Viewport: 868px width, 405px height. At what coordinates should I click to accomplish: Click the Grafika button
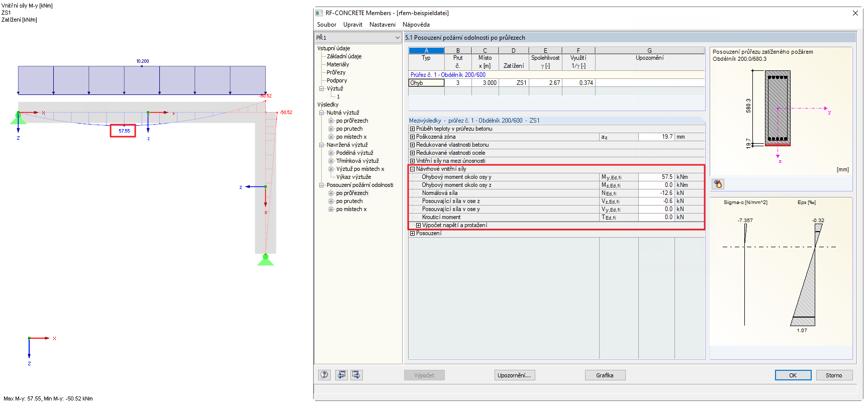pos(605,375)
